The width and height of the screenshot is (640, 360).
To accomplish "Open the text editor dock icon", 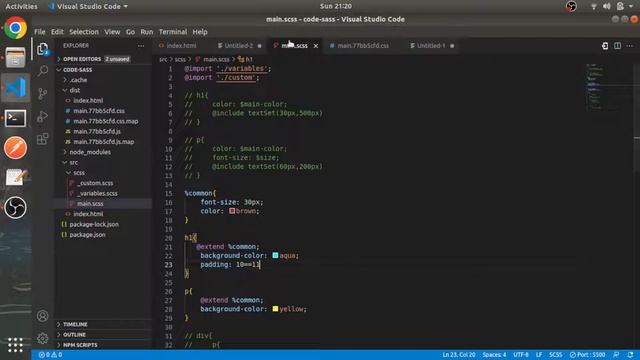I will pyautogui.click(x=16, y=178).
